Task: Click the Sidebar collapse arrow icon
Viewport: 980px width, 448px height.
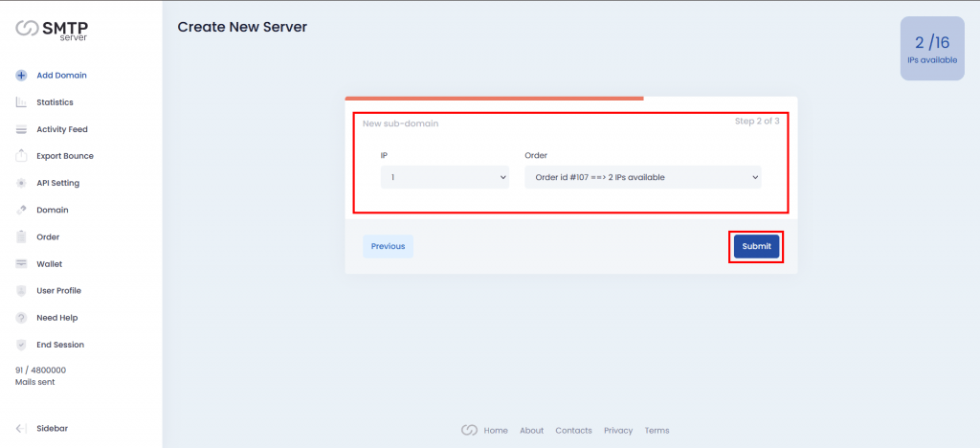Action: [x=21, y=428]
